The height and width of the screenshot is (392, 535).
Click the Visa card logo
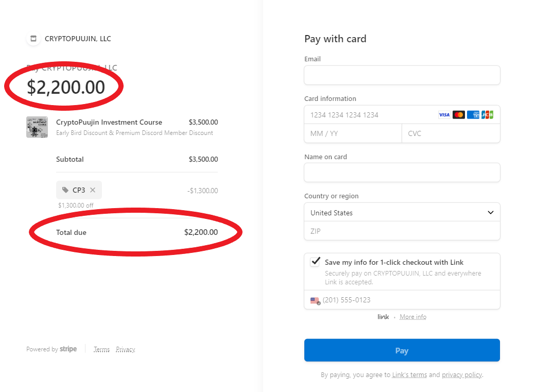(x=444, y=115)
